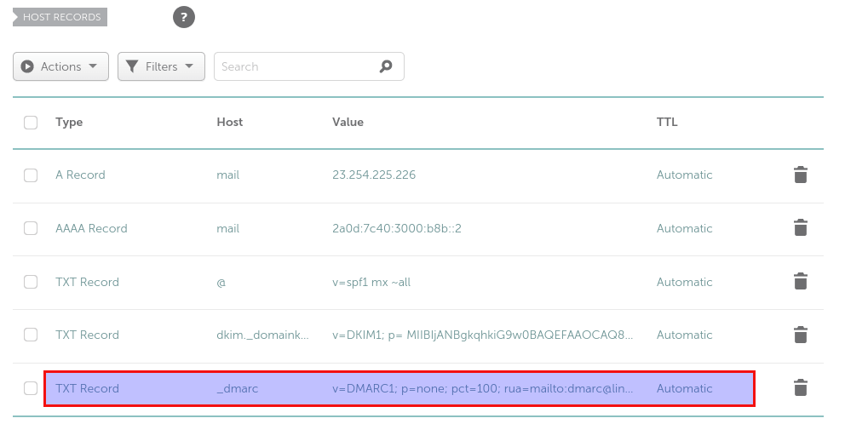Delete the A Record for mail

coord(800,175)
